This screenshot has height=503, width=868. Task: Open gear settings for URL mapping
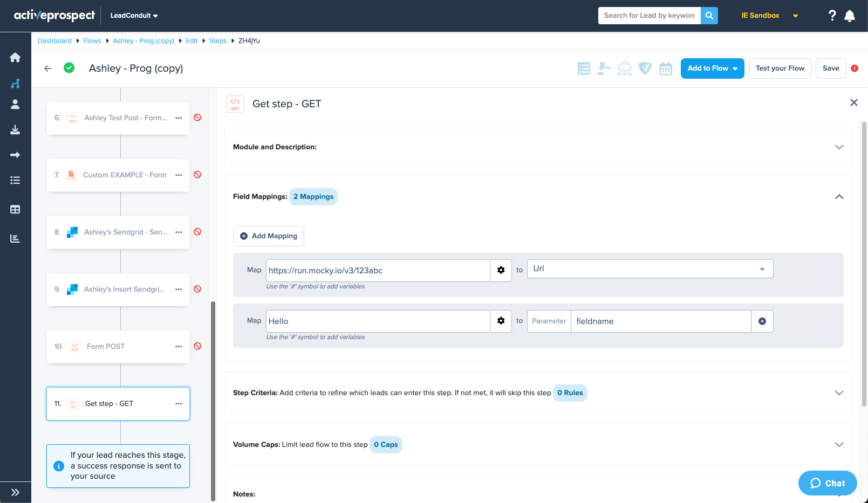pos(501,270)
